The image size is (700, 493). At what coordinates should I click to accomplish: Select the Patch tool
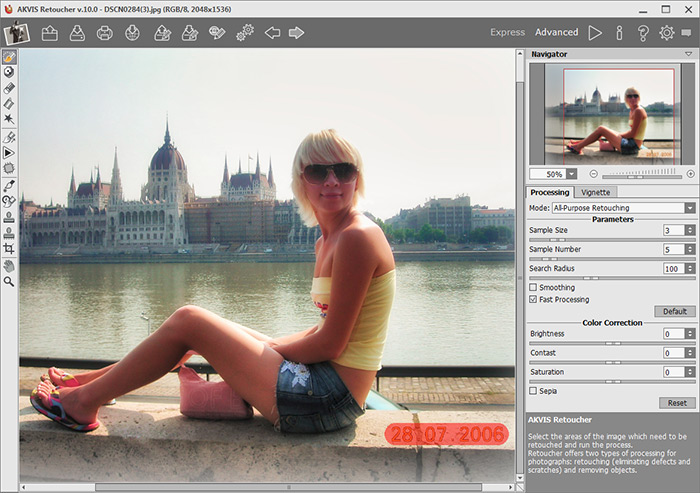9,168
